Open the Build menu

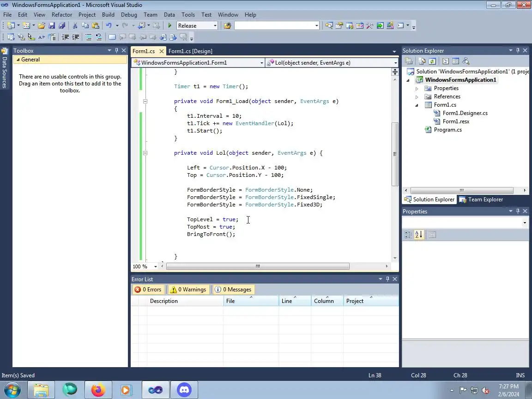(108, 15)
